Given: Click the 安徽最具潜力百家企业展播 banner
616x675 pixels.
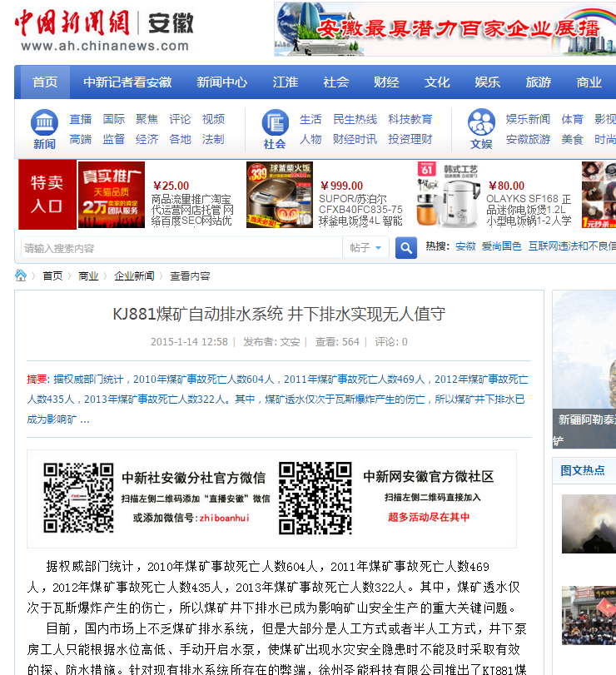Looking at the screenshot, I should [445, 29].
